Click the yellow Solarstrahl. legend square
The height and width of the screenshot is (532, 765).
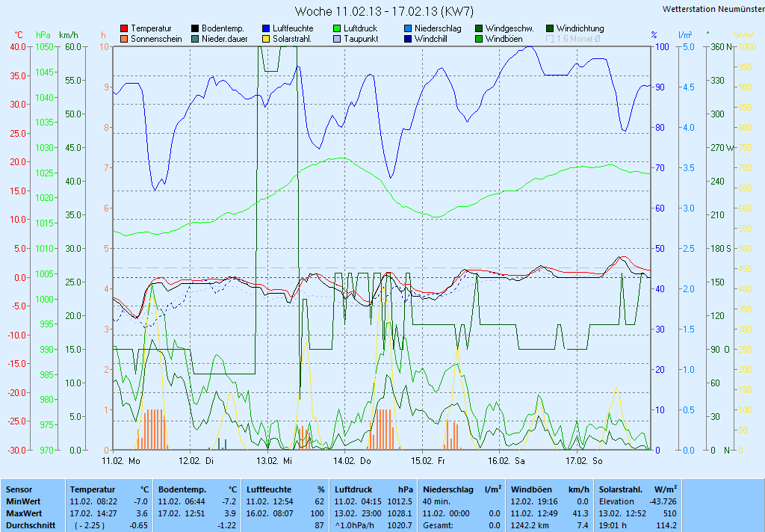[266, 39]
